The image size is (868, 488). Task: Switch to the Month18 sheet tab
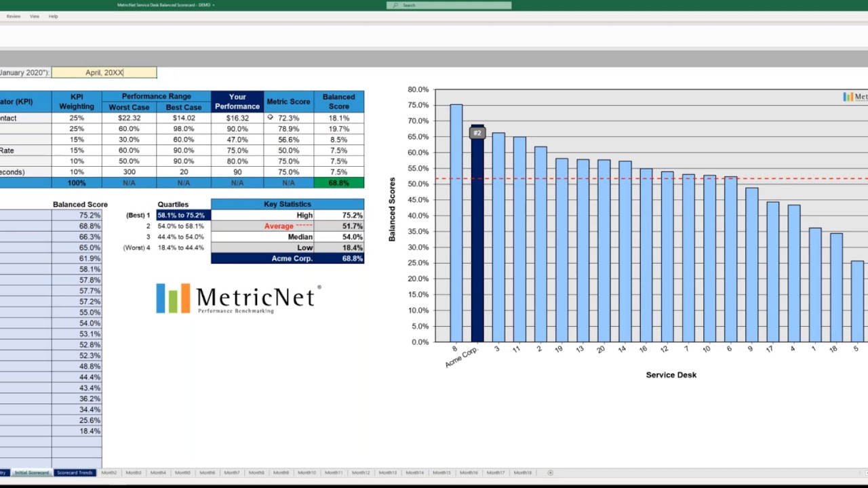pyautogui.click(x=522, y=472)
